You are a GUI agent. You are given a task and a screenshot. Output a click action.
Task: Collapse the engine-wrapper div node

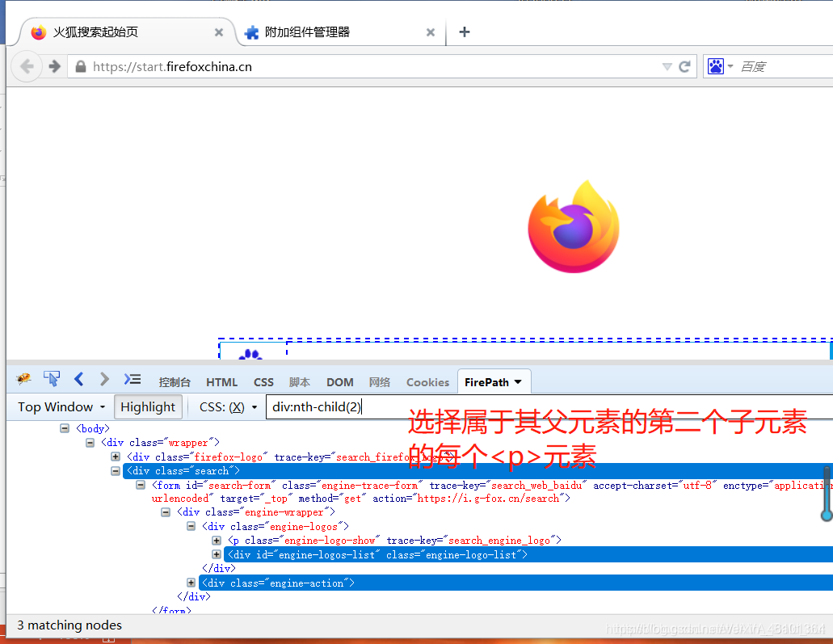[166, 512]
